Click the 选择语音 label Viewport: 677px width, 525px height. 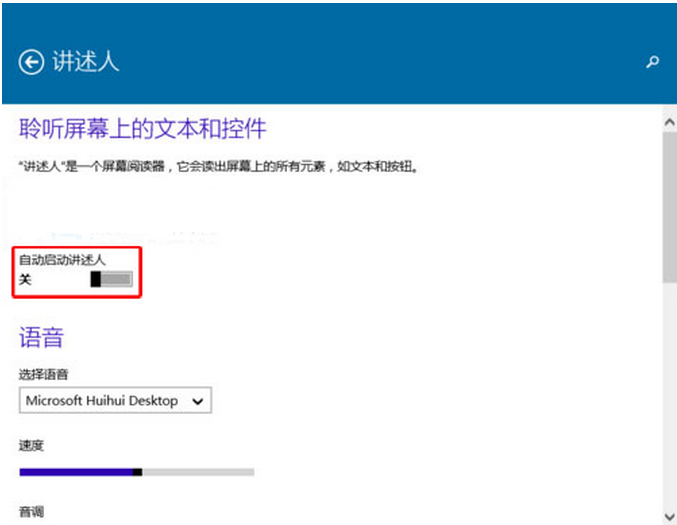coord(43,374)
